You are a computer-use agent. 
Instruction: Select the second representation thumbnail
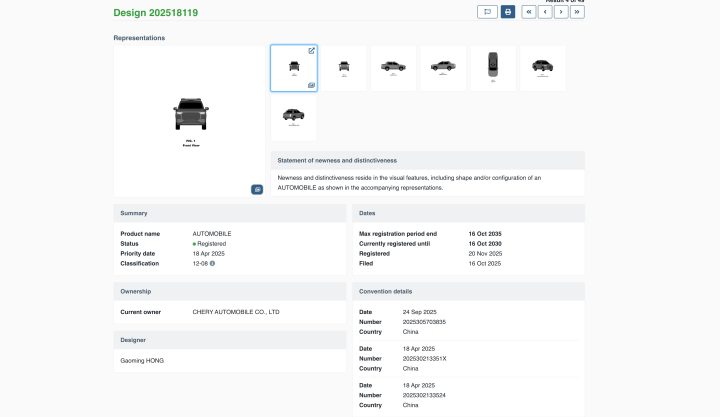(343, 68)
